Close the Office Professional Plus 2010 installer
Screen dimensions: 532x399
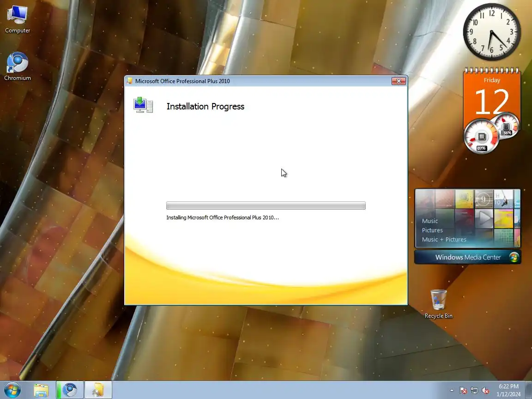[399, 81]
